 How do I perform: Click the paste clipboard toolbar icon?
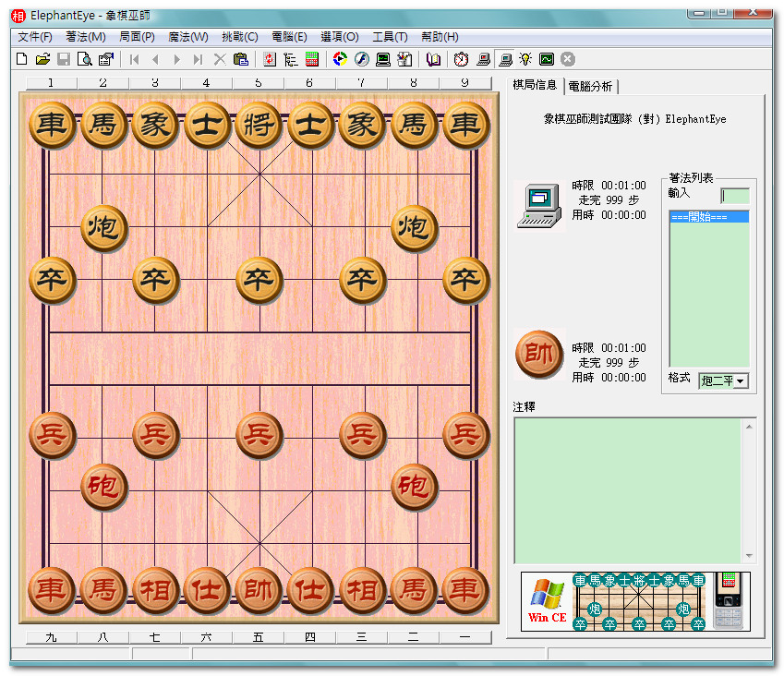click(x=241, y=59)
